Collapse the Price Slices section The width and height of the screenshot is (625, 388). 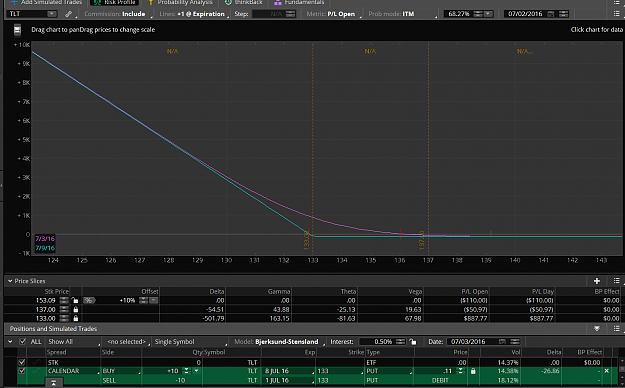click(10, 281)
